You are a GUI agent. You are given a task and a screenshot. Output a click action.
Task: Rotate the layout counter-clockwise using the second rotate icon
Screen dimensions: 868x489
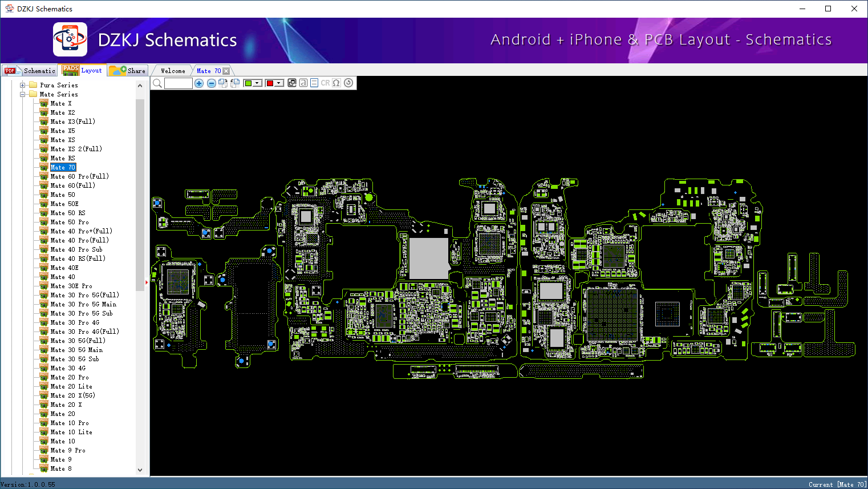(x=235, y=83)
